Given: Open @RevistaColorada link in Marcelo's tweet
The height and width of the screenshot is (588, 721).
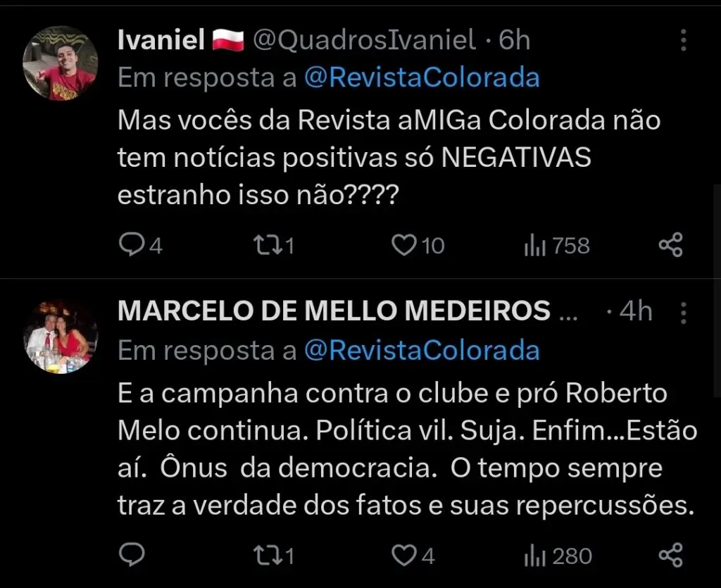Looking at the screenshot, I should 422,350.
